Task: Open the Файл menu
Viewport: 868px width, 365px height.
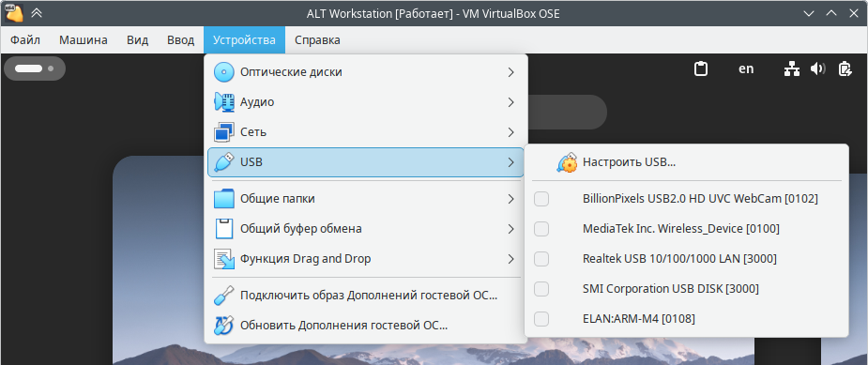Action: (25, 40)
